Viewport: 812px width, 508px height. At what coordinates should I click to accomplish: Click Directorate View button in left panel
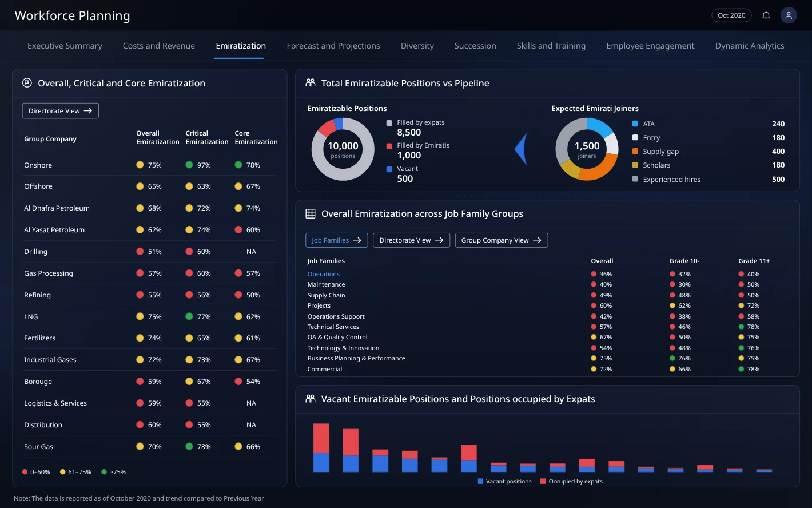(61, 111)
